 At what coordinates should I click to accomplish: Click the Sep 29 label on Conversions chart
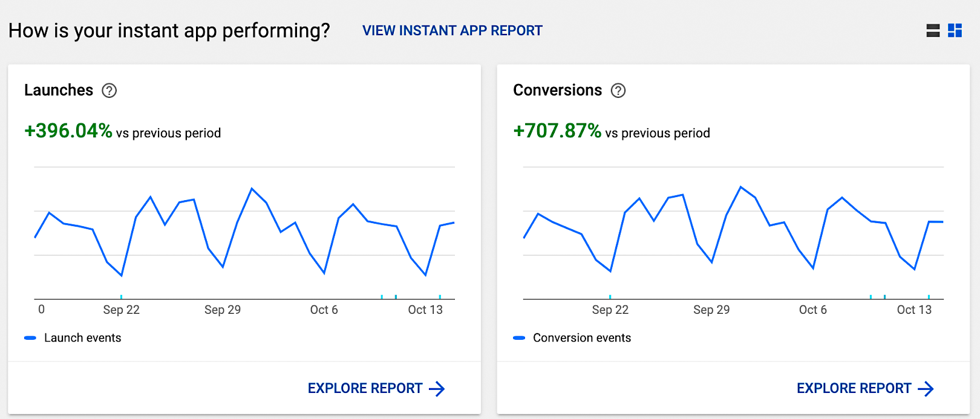(x=711, y=310)
